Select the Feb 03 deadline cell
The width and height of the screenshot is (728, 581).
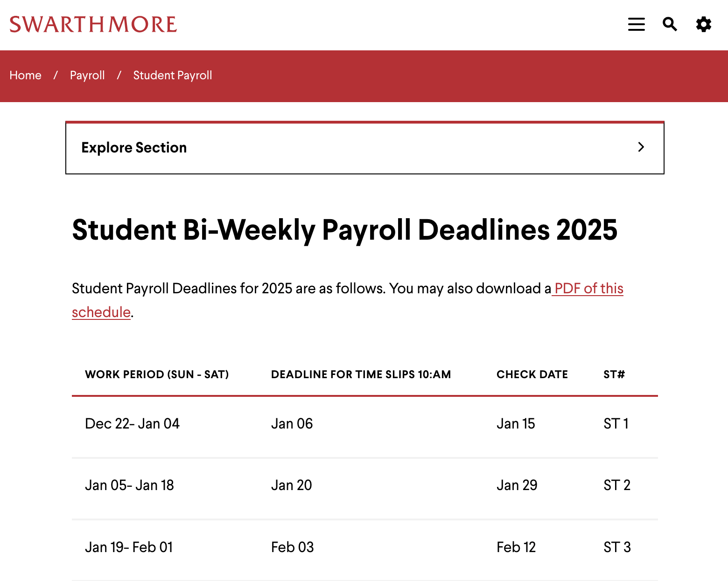pyautogui.click(x=292, y=547)
